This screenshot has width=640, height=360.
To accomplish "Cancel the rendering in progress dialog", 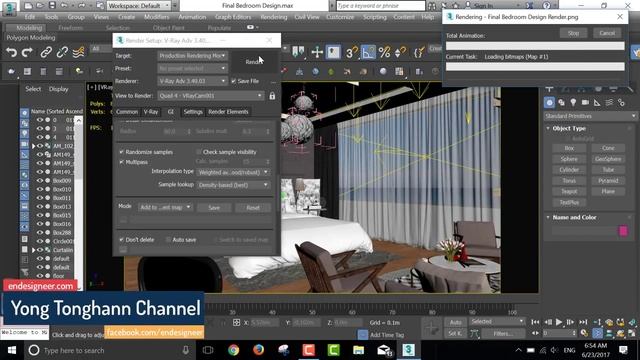I will [607, 33].
